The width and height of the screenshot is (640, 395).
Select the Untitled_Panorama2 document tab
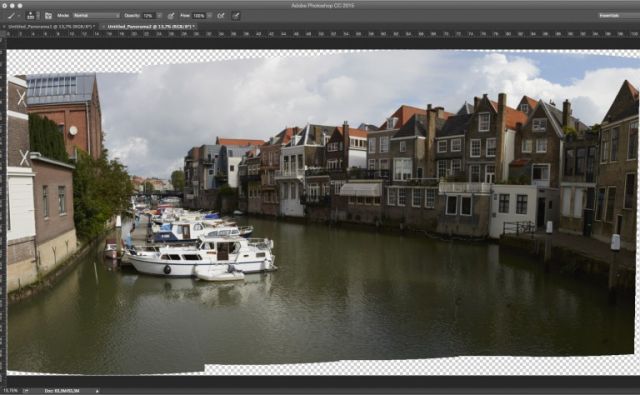tap(149, 27)
